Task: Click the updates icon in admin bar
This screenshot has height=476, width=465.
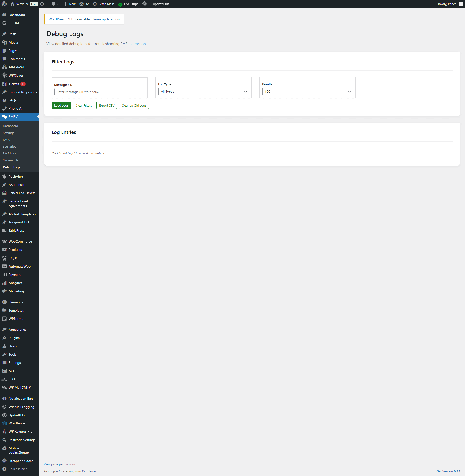Action: pyautogui.click(x=42, y=4)
